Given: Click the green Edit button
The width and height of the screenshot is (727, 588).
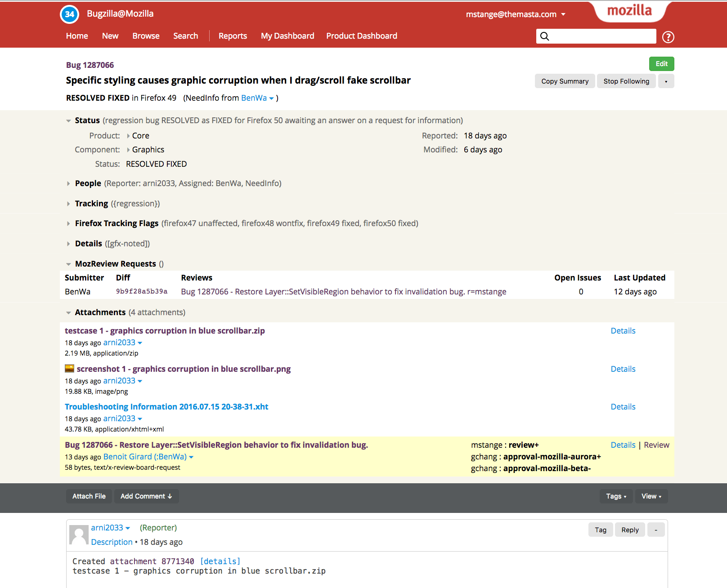Looking at the screenshot, I should click(662, 64).
